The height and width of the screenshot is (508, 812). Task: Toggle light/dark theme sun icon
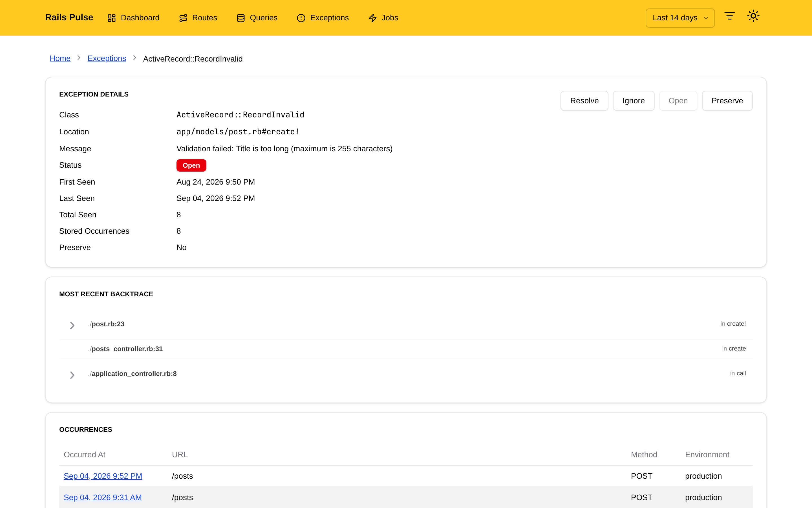pos(753,16)
